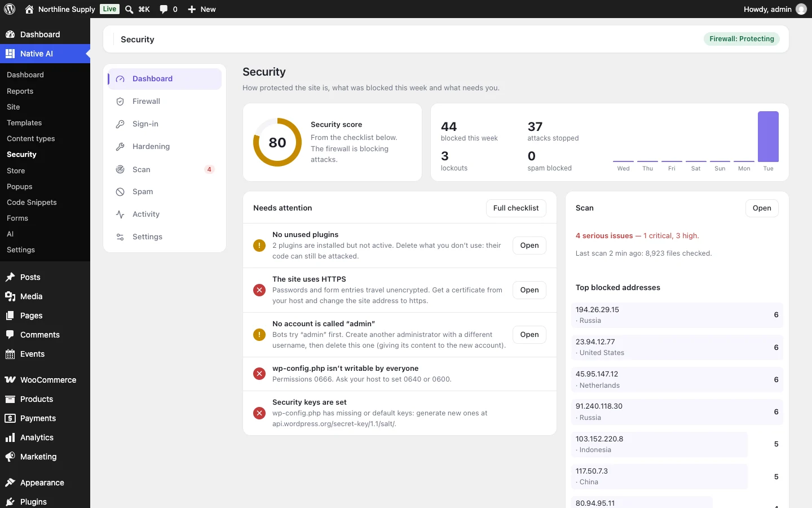Click the Scan count badge 4
Screen dimensions: 812x508
click(x=209, y=169)
